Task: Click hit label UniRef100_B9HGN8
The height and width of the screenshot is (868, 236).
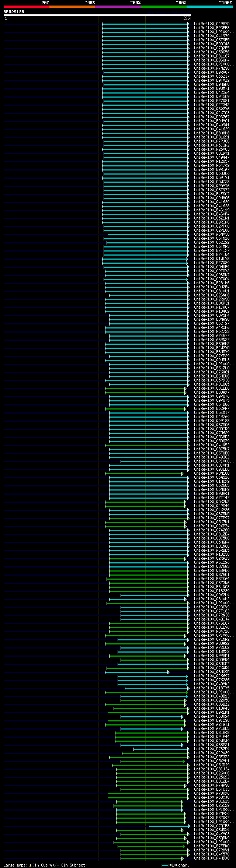Action: pos(212,84)
